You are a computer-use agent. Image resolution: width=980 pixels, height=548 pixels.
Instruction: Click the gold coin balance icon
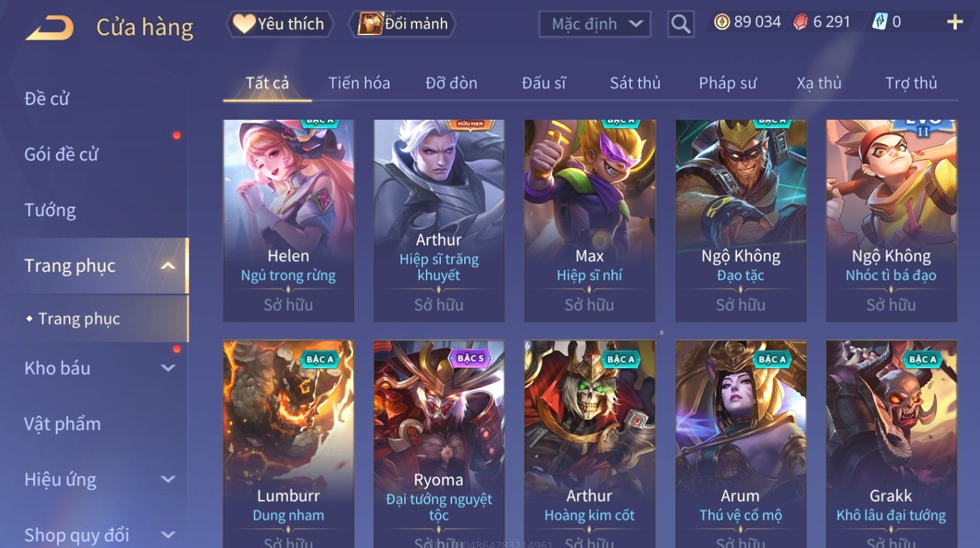(721, 22)
